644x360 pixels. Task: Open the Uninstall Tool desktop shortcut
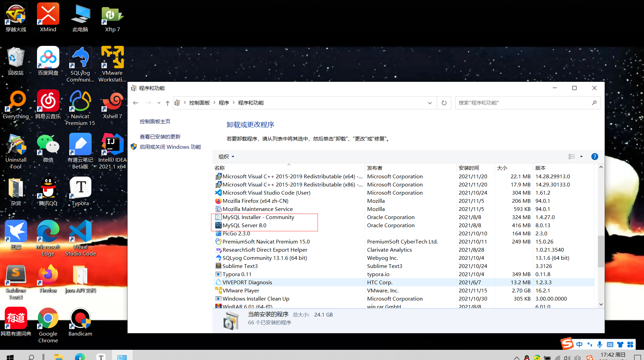16,151
